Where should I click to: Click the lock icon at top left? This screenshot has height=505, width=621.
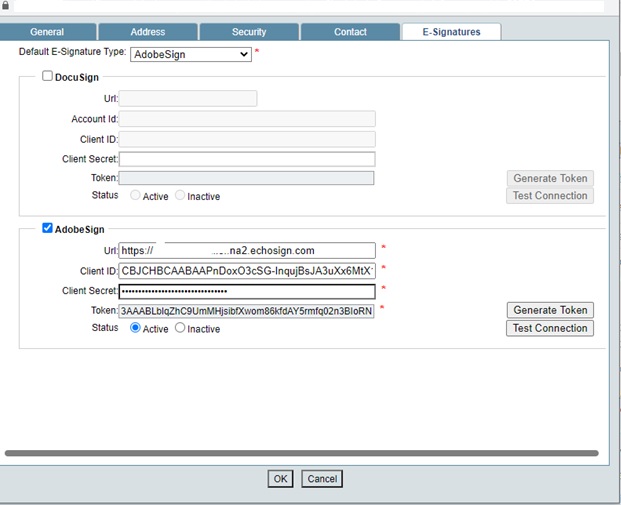pos(5,6)
